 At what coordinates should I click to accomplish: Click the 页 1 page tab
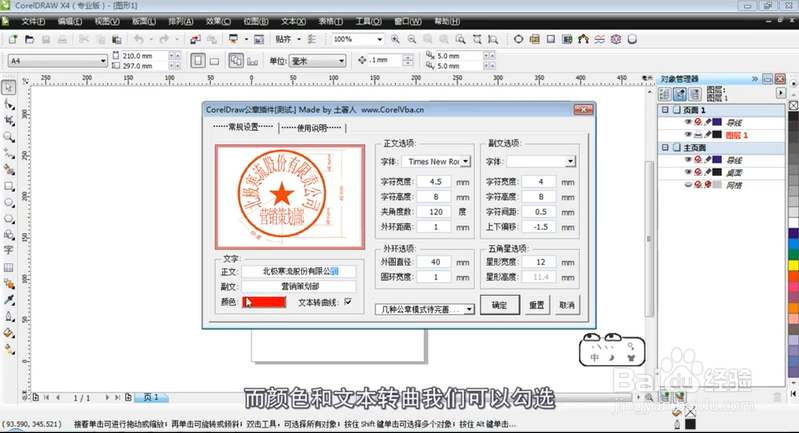[151, 397]
